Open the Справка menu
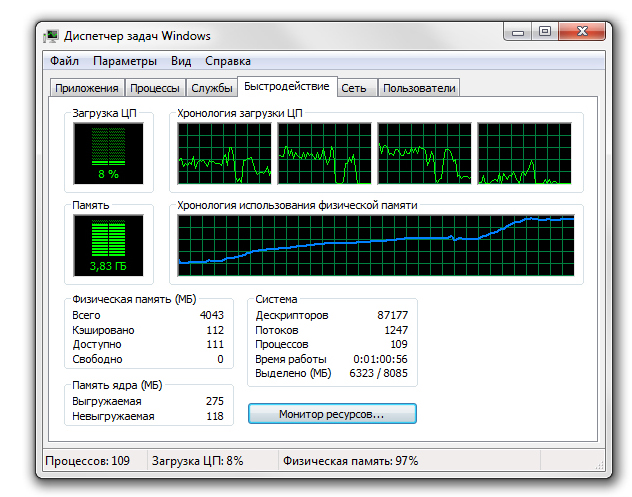Screen dimensions: 632x497 tap(228, 61)
